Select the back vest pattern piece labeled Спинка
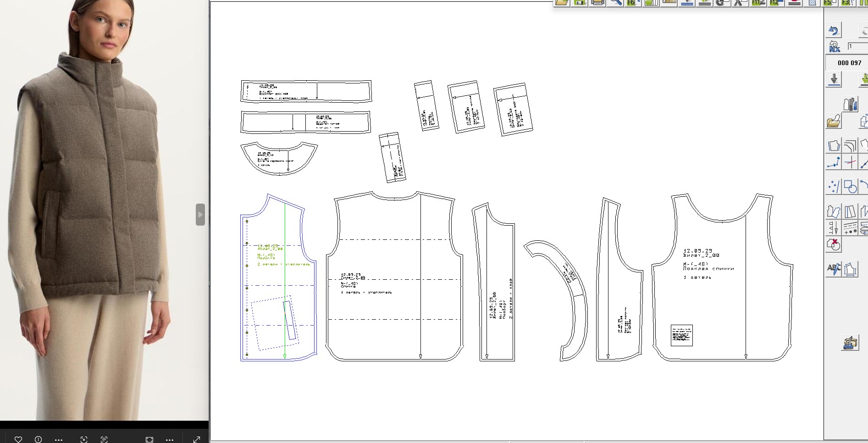The width and height of the screenshot is (868, 443). point(394,277)
